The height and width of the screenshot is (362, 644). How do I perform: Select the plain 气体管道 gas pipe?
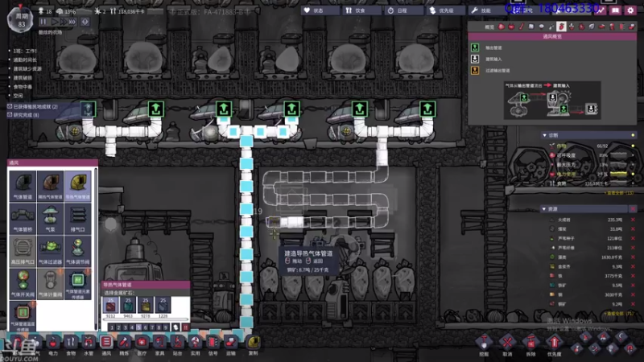coord(23,186)
